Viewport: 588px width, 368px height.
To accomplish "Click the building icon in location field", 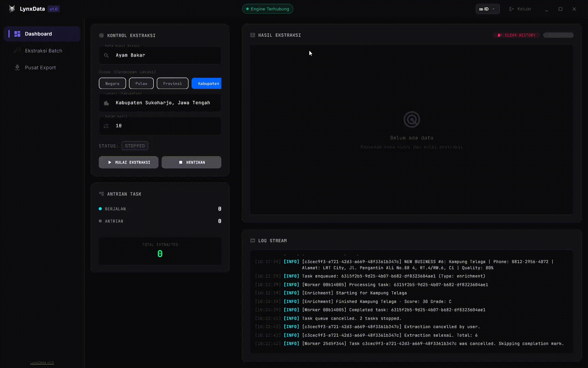I will click(x=106, y=103).
